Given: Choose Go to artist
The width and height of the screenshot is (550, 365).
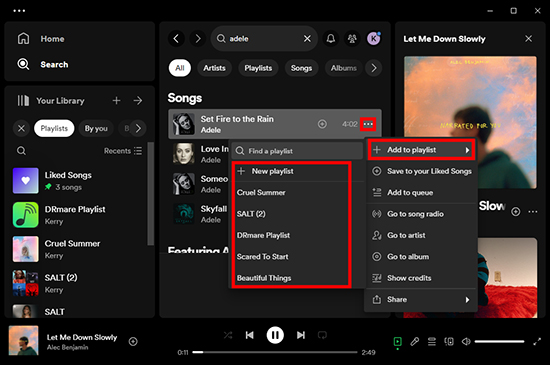Looking at the screenshot, I should pyautogui.click(x=421, y=235).
